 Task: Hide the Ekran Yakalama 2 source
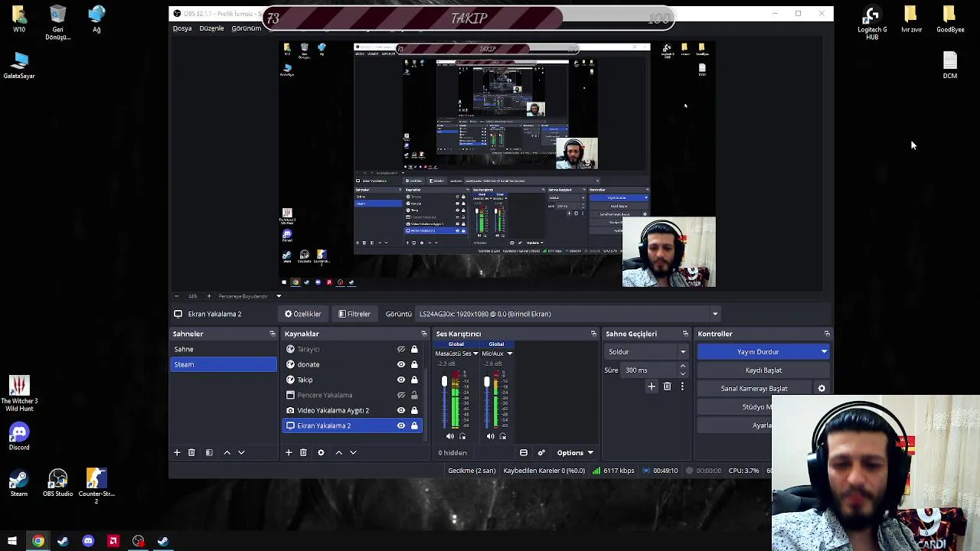(401, 425)
